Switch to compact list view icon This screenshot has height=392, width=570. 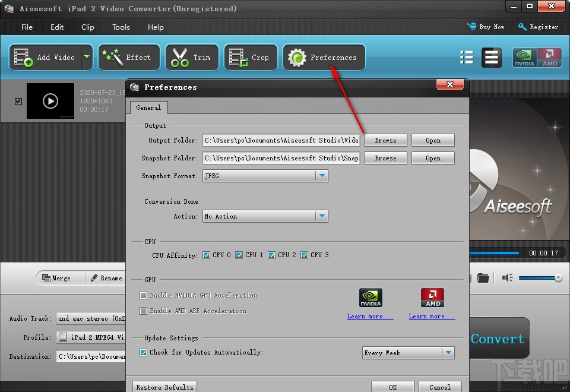tap(467, 58)
